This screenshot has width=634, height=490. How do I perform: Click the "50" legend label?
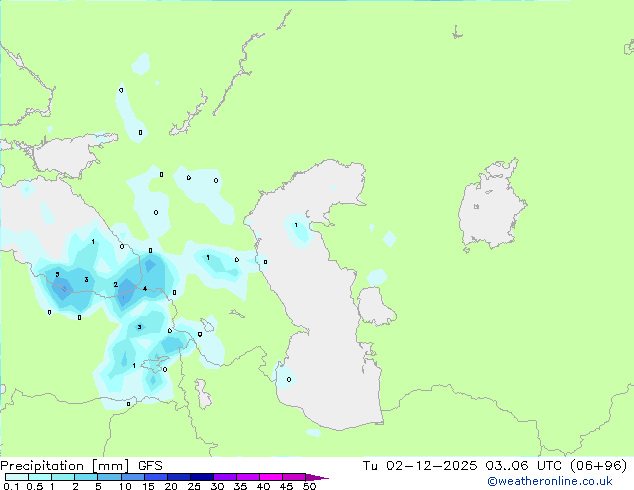[x=309, y=486]
